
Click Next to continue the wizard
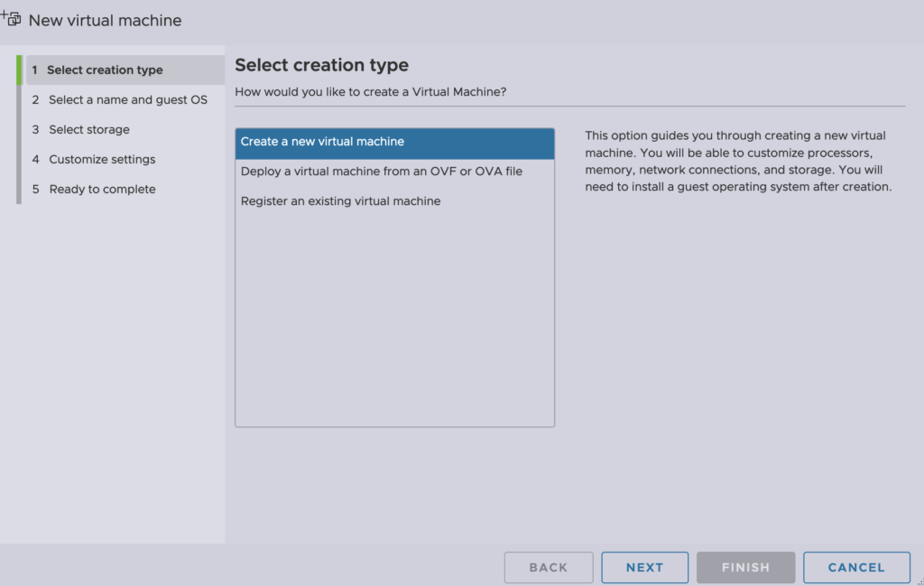644,567
